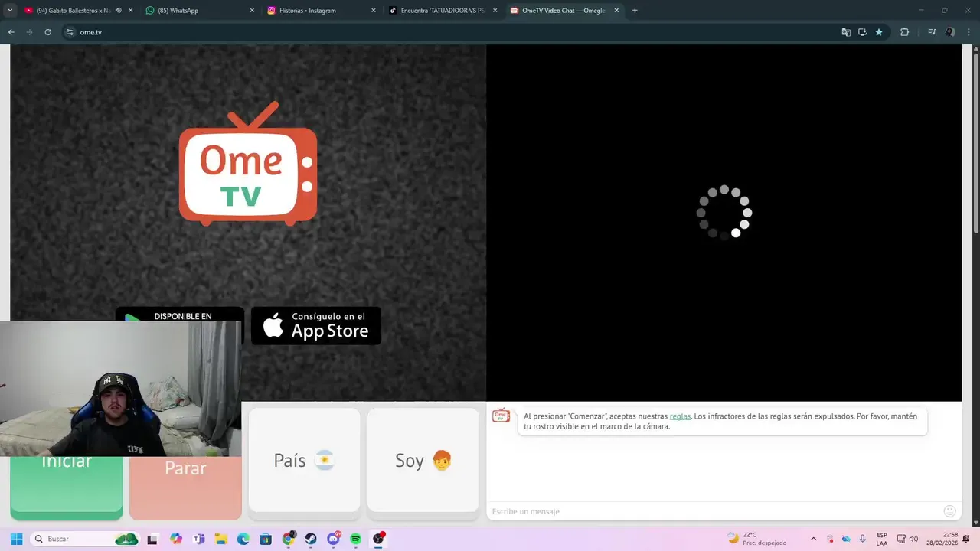Open the emoji picker in chat

click(950, 511)
